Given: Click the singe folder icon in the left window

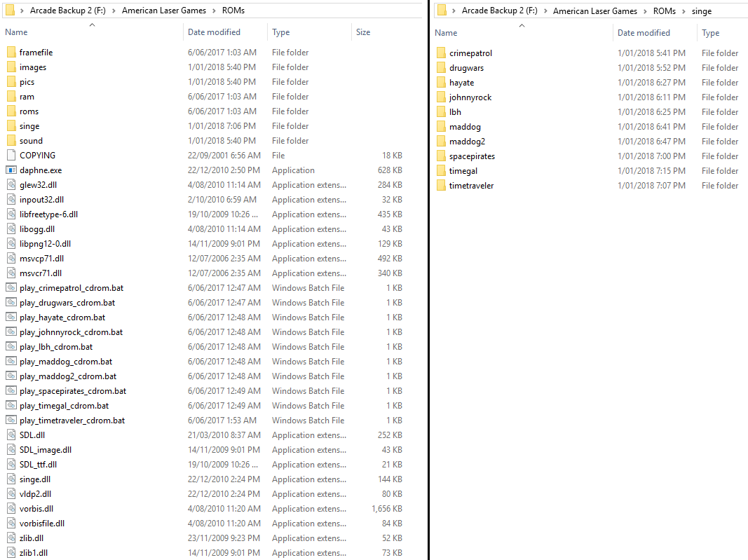Looking at the screenshot, I should click(x=11, y=126).
